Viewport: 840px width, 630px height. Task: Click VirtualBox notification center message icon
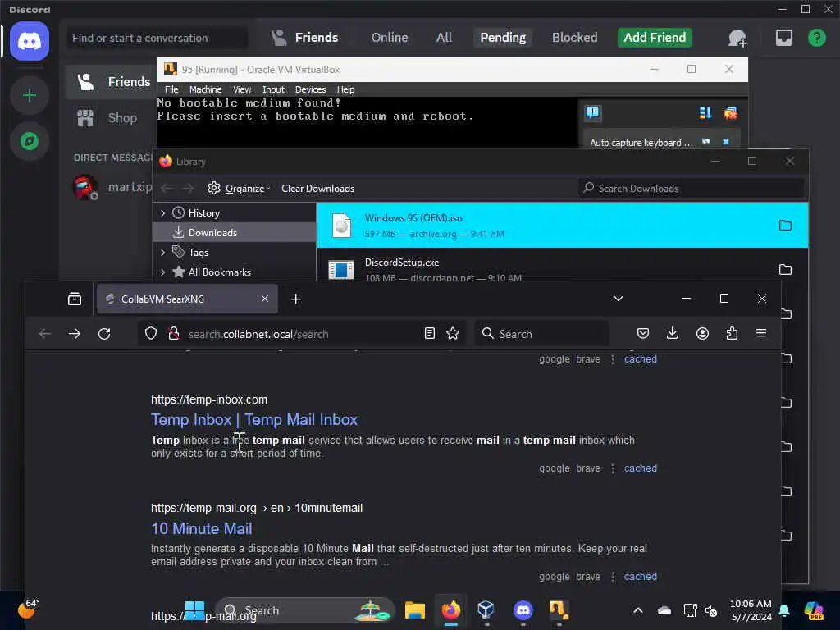click(592, 112)
